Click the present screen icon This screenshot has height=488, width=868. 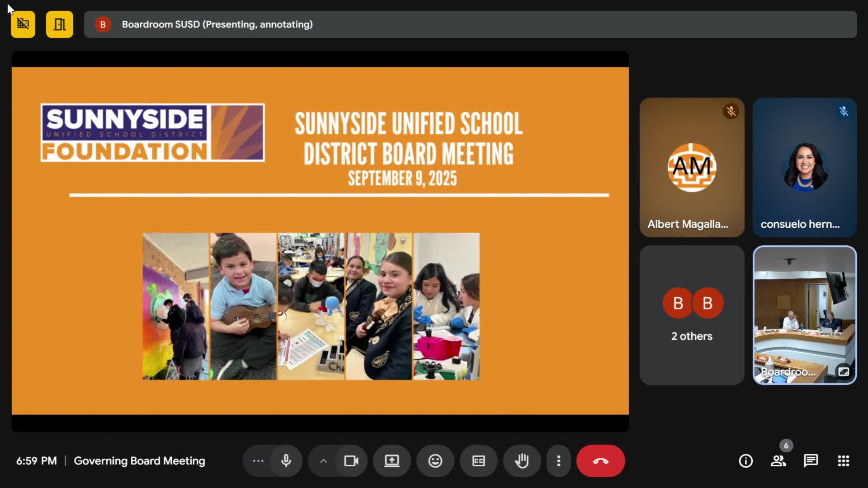point(392,461)
